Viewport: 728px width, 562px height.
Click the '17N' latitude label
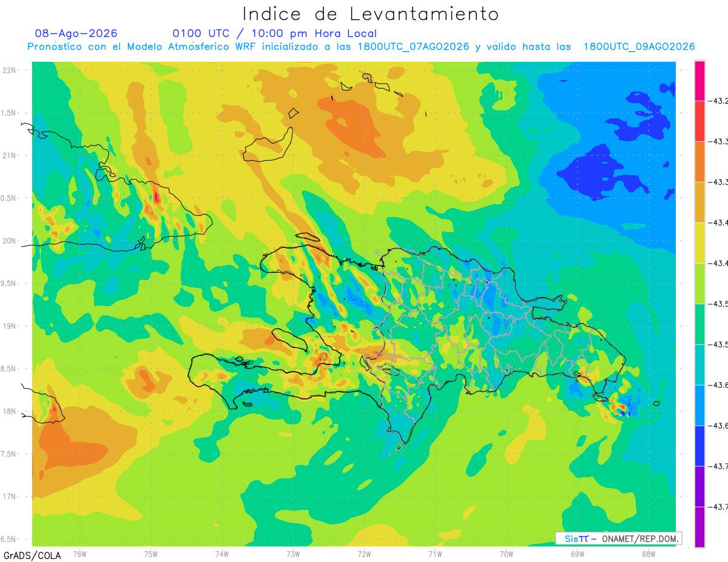(9, 497)
